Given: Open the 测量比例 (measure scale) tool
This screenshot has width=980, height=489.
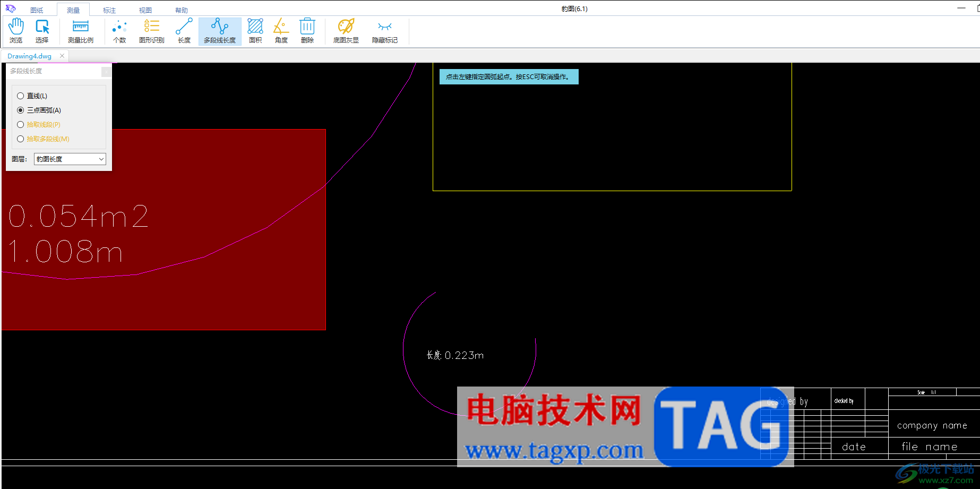Looking at the screenshot, I should (81, 31).
